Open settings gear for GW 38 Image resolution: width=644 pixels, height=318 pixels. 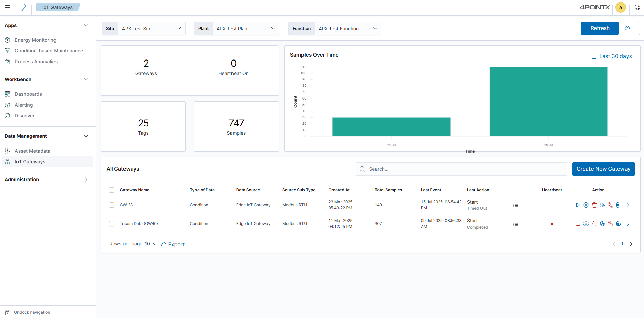(586, 205)
